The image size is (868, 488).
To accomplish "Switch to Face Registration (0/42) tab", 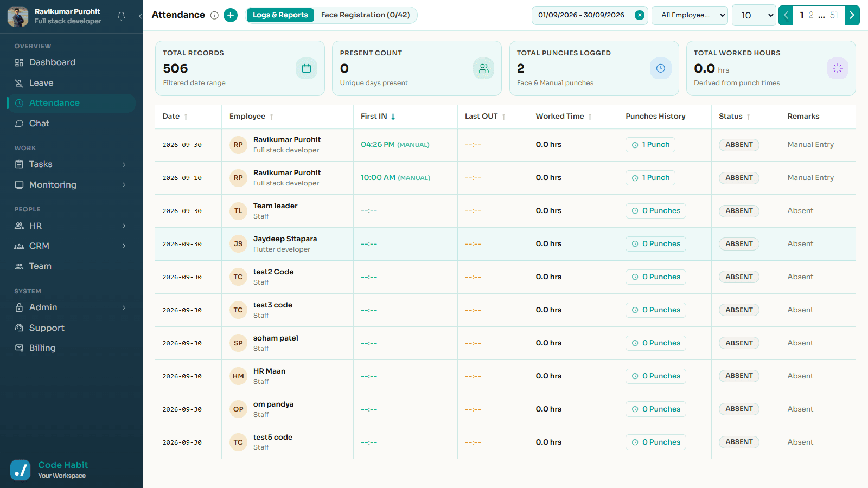I will pyautogui.click(x=365, y=15).
